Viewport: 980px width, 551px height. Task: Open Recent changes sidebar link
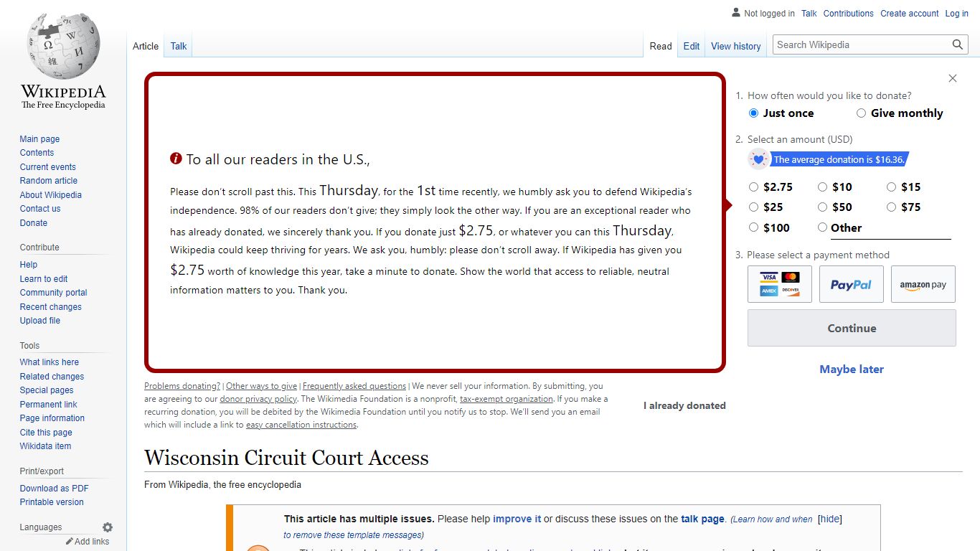pos(51,307)
